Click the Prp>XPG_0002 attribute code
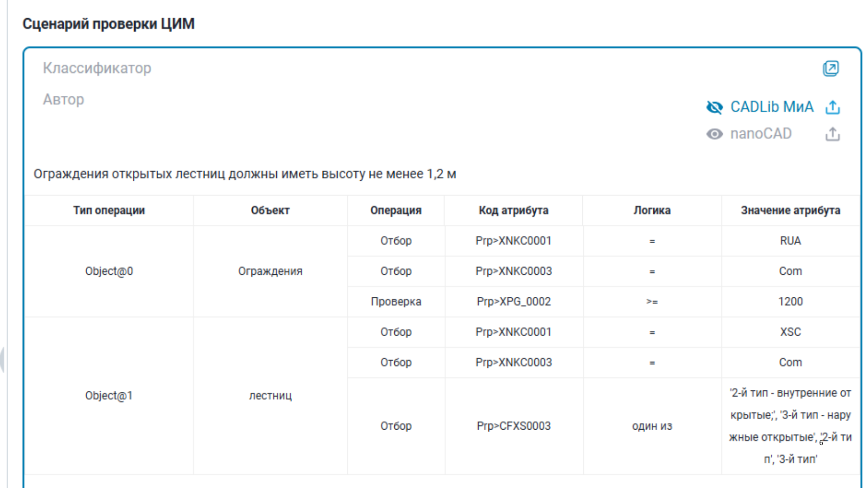 point(514,302)
